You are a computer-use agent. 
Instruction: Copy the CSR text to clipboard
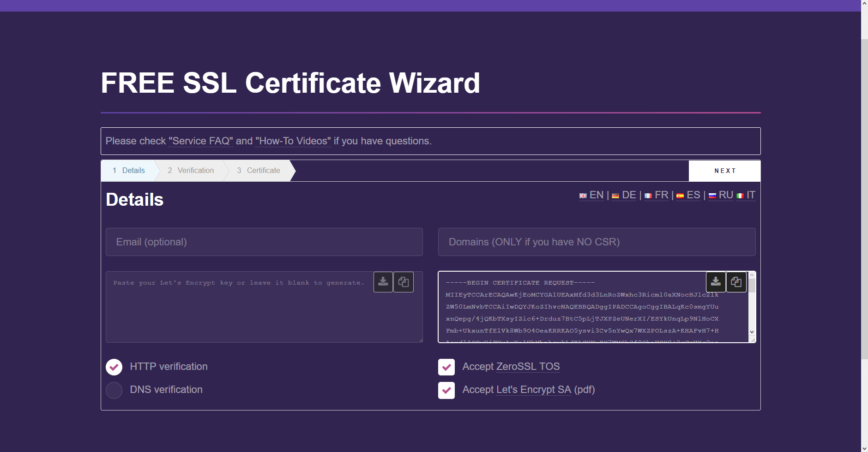[736, 282]
